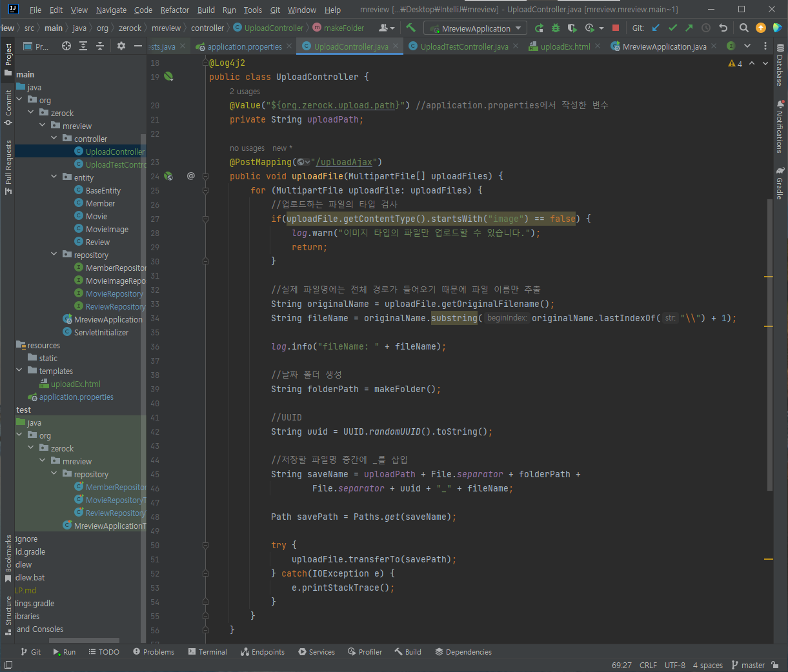Click Expand All icon in Project panel
This screenshot has width=788, height=672.
[83, 46]
